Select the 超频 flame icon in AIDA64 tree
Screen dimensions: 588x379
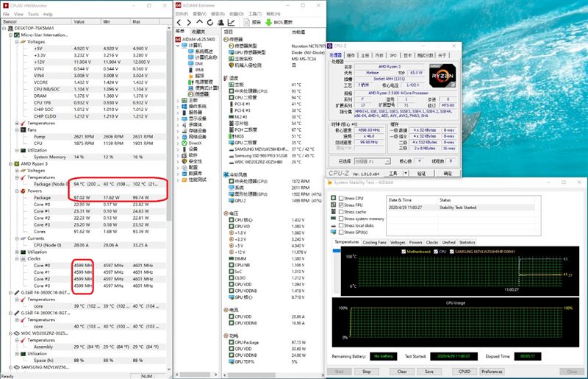[190, 76]
